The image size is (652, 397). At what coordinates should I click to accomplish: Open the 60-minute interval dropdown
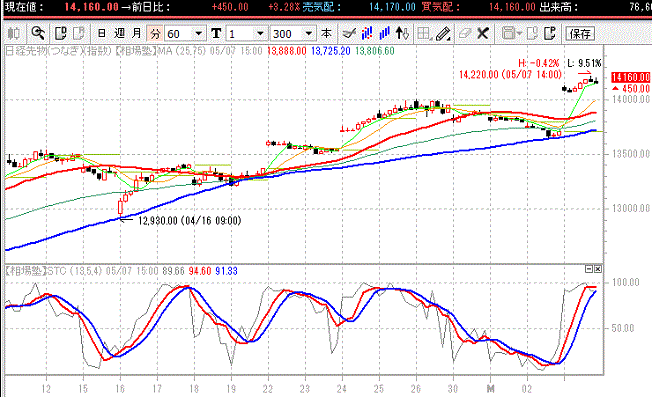199,34
